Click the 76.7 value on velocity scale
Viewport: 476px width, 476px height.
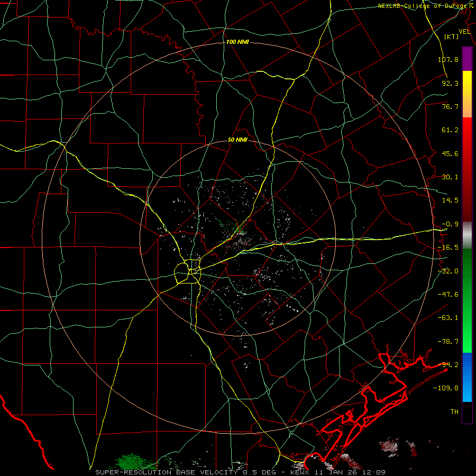[x=450, y=106]
